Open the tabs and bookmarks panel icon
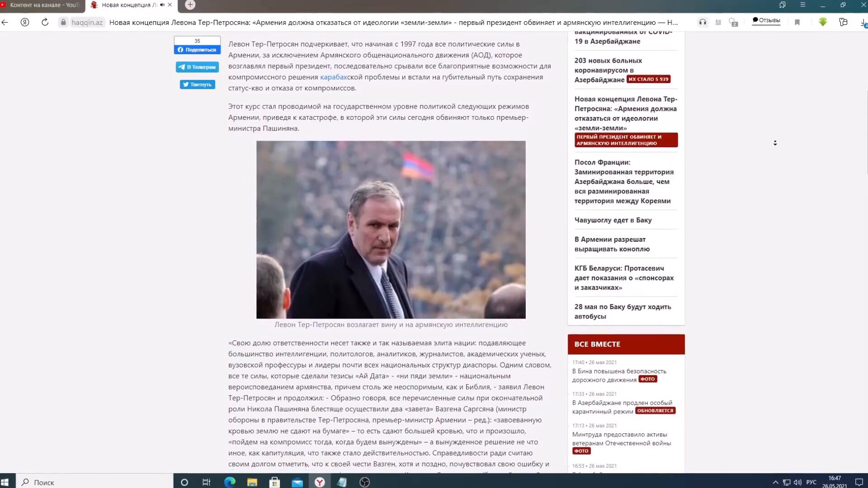Image resolution: width=868 pixels, height=488 pixels. [782, 5]
